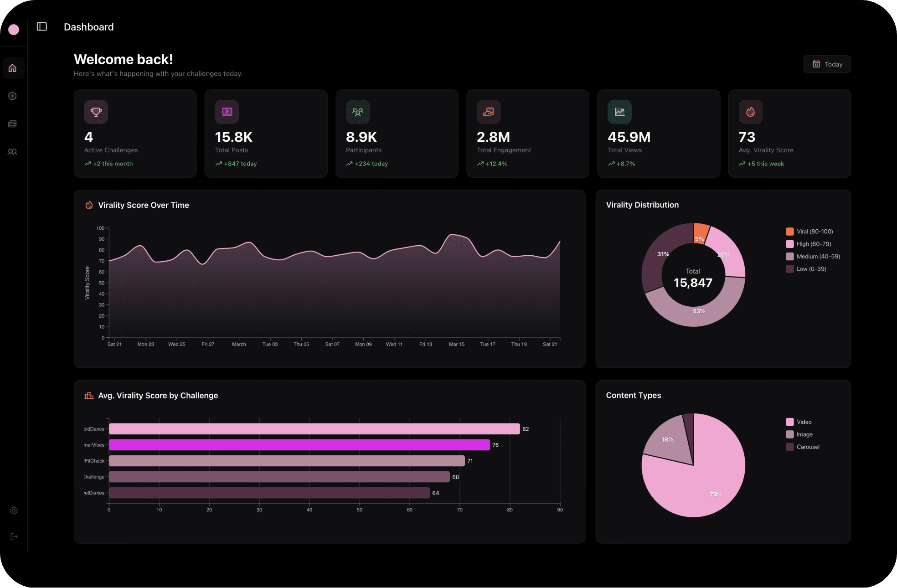Click the flame Avg. Virality Score icon
Screen dimensions: 897x588
(750, 112)
